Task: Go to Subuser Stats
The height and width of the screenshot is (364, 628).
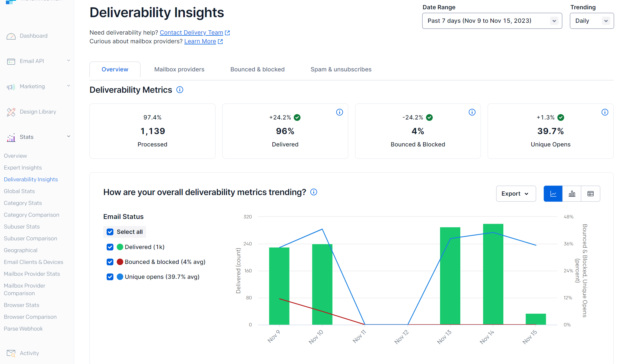Action: (x=22, y=227)
